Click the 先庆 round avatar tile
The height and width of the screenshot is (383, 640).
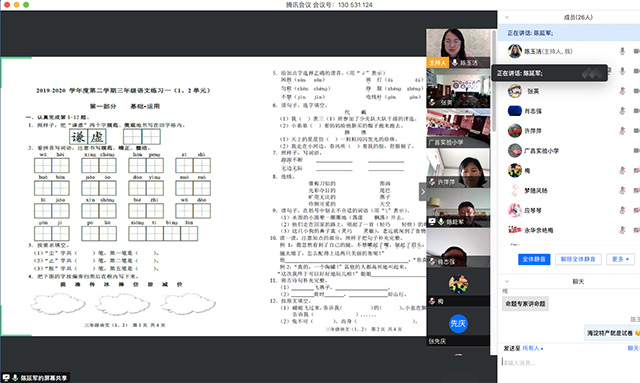point(458,323)
